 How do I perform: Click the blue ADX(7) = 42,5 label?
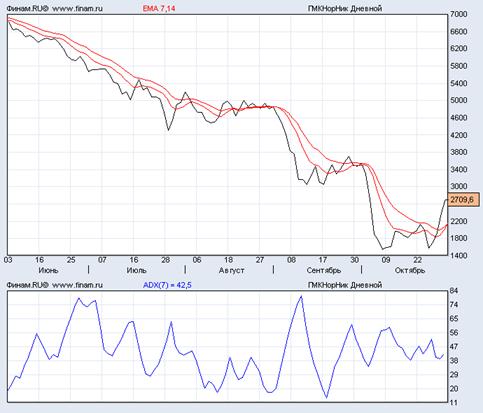[167, 285]
